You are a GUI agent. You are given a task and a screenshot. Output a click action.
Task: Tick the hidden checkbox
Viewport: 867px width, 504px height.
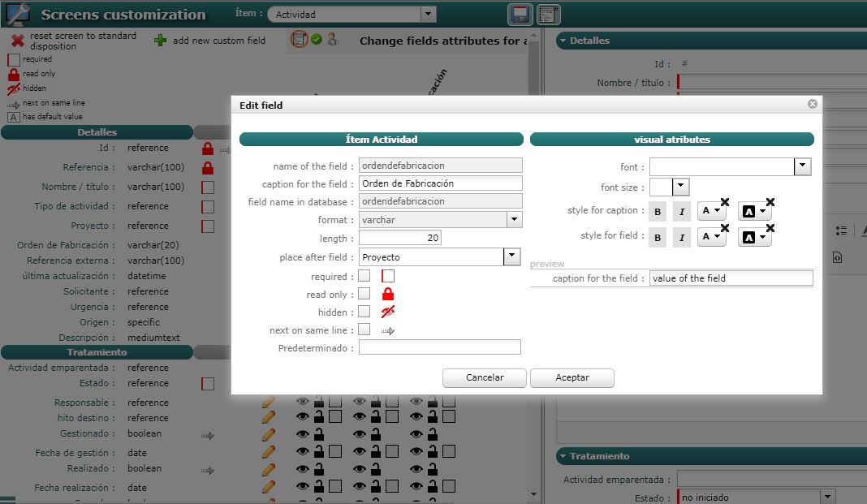tap(364, 312)
